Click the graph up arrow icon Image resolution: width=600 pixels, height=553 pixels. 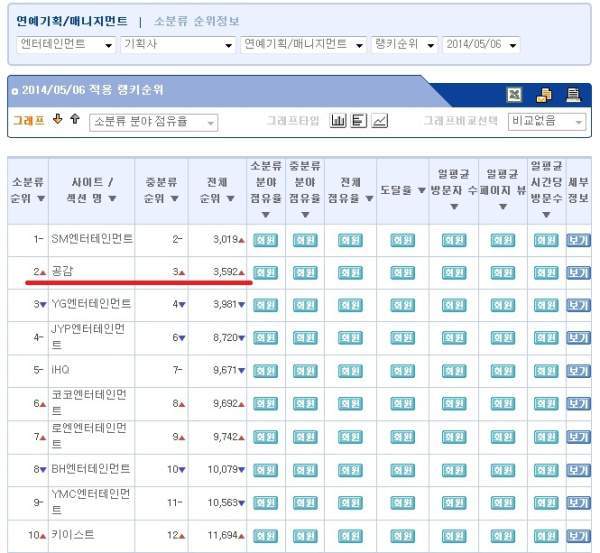pos(75,119)
